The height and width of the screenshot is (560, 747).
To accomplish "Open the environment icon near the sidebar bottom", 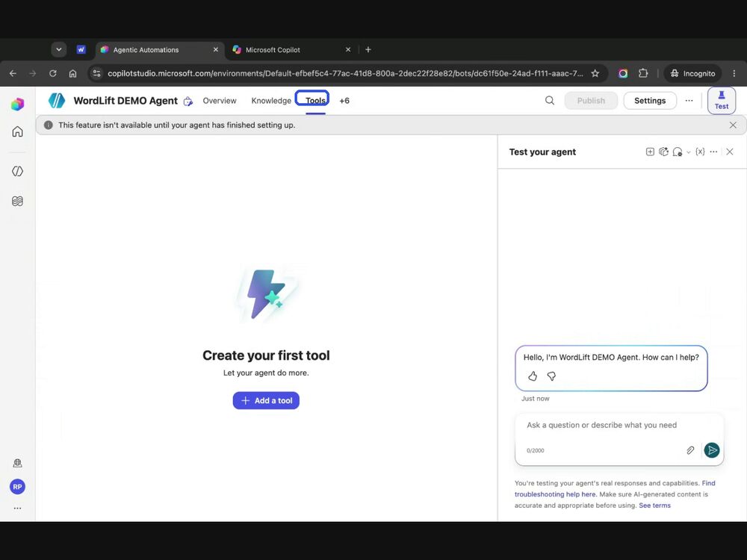I will 18,463.
